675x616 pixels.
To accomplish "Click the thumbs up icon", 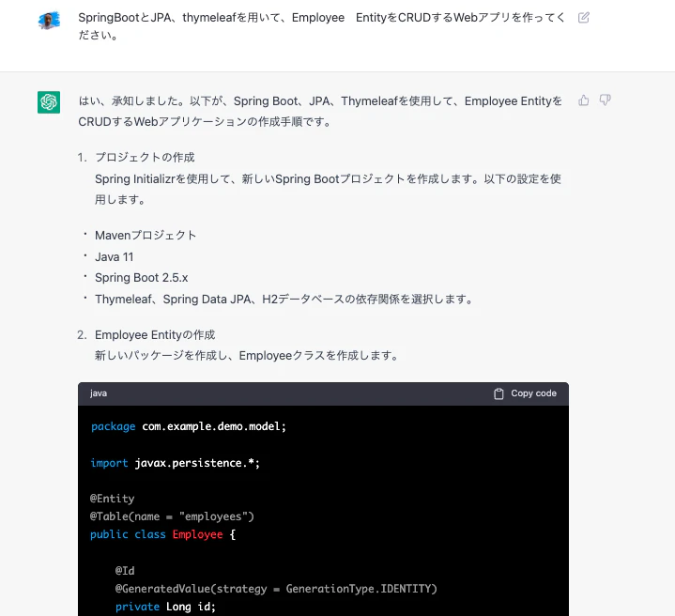I will [x=583, y=100].
